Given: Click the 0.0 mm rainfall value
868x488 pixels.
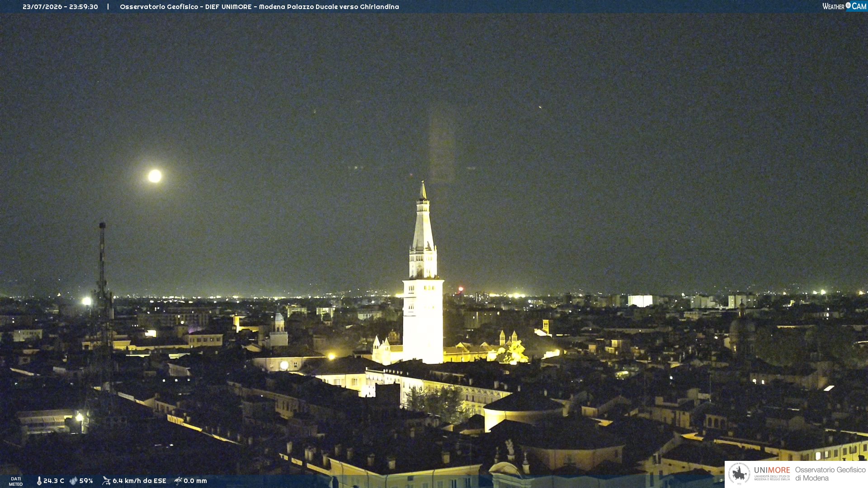Looking at the screenshot, I should [195, 481].
